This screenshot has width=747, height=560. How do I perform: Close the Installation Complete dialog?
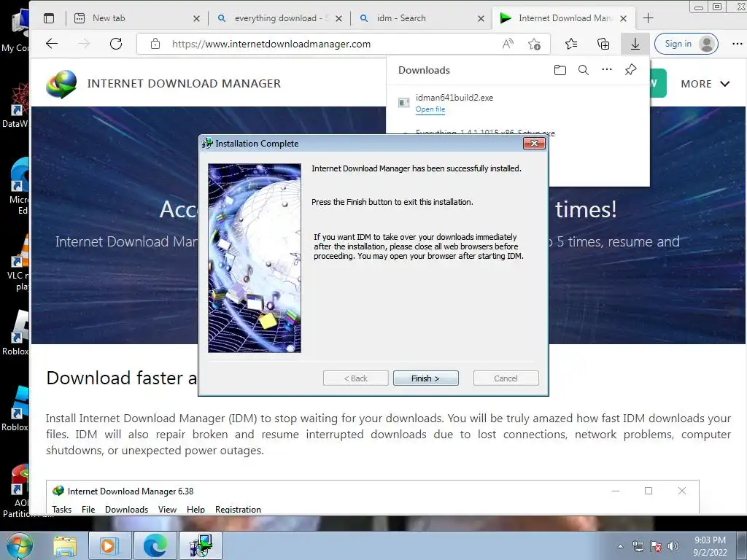pos(533,144)
